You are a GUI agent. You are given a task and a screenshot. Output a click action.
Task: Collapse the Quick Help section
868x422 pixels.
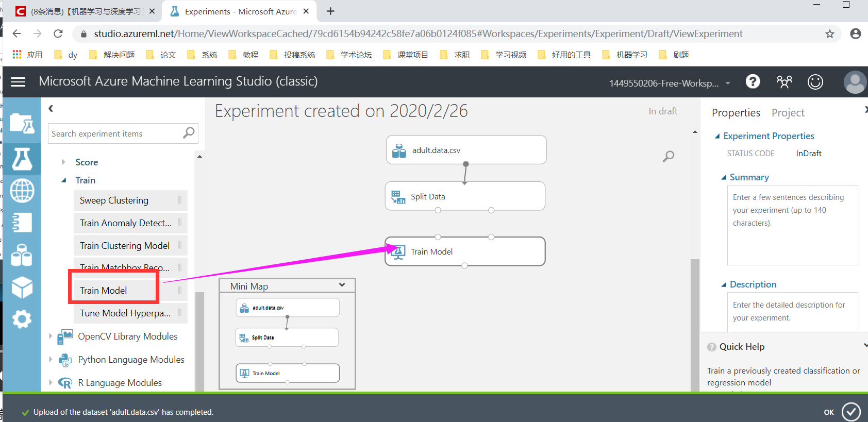[865, 345]
